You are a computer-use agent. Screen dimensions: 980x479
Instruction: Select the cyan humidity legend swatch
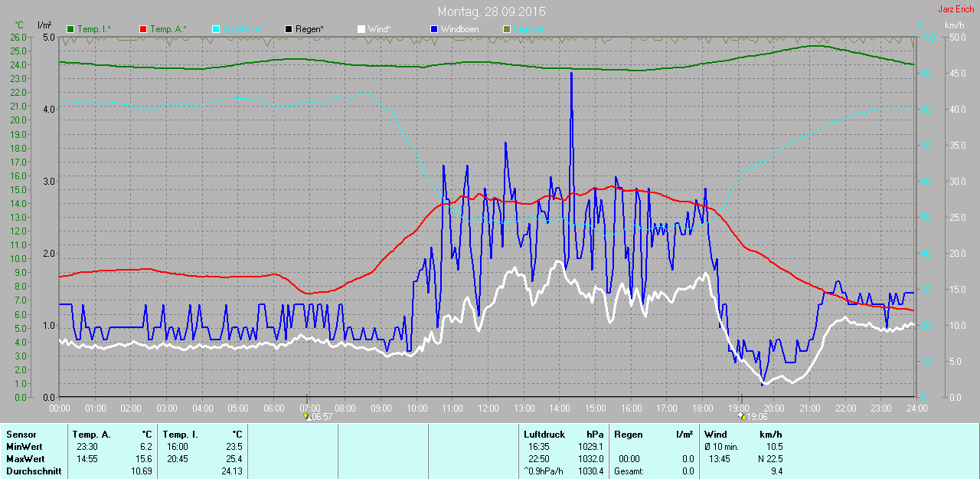tap(216, 29)
